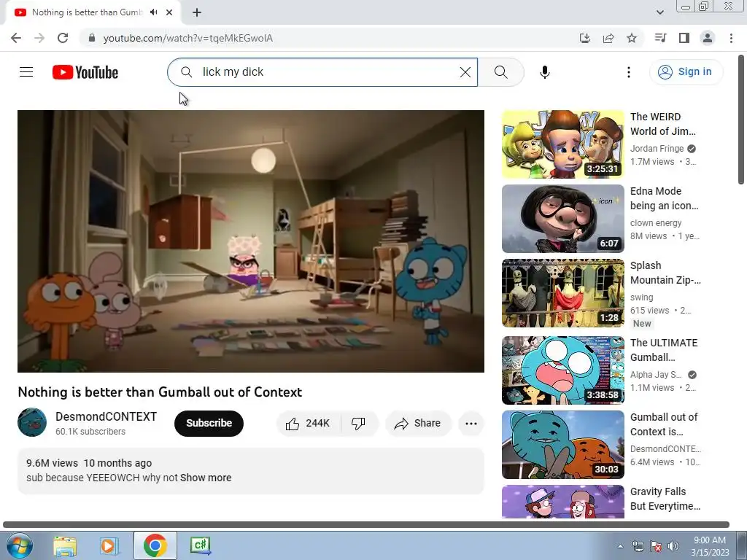
Task: Open The WEIRD World of Jim video title
Action: tap(663, 124)
